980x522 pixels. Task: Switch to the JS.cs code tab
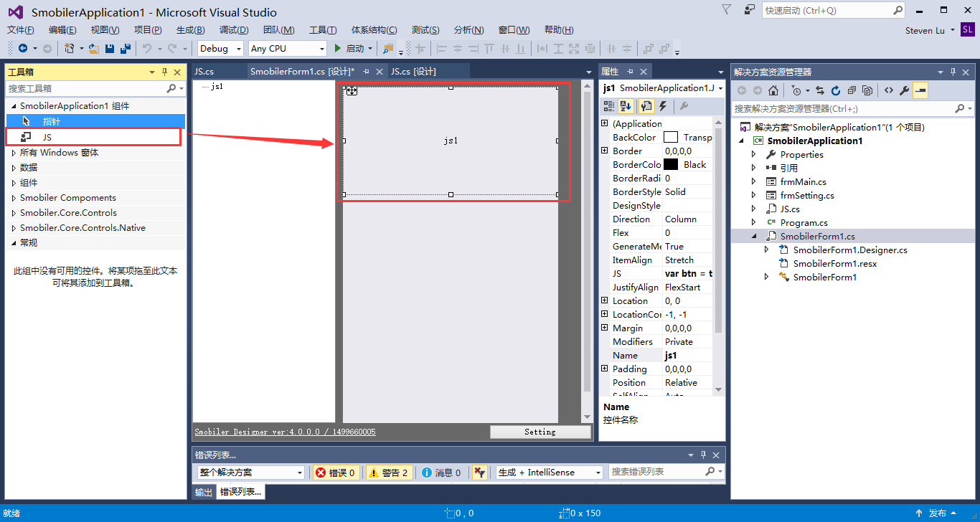[204, 71]
